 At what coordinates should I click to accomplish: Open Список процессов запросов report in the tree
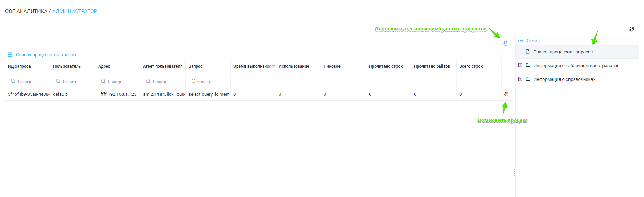click(x=563, y=52)
